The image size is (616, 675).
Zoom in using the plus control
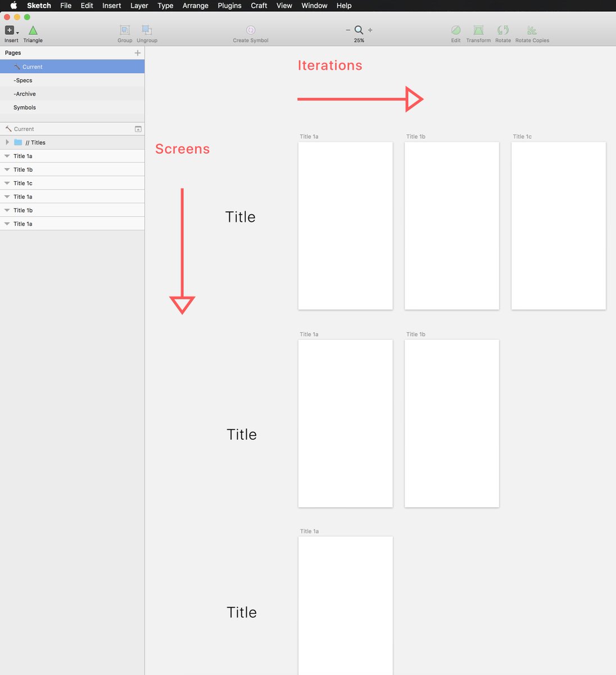[370, 30]
